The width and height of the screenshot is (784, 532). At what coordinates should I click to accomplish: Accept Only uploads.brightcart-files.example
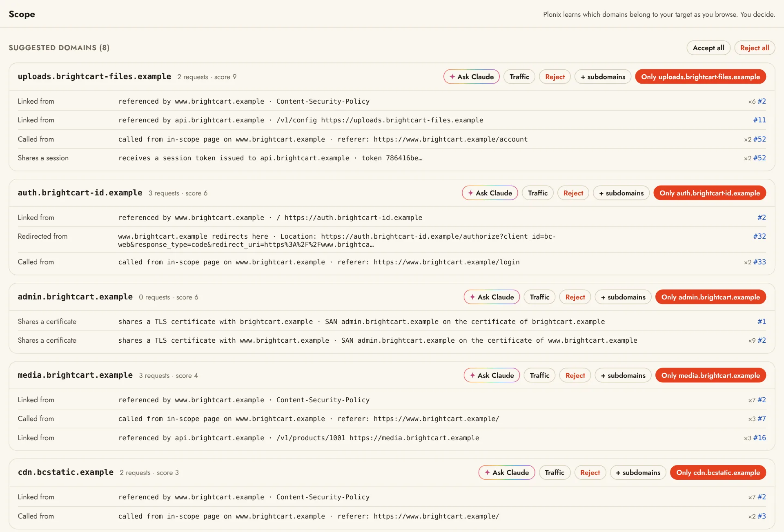701,77
